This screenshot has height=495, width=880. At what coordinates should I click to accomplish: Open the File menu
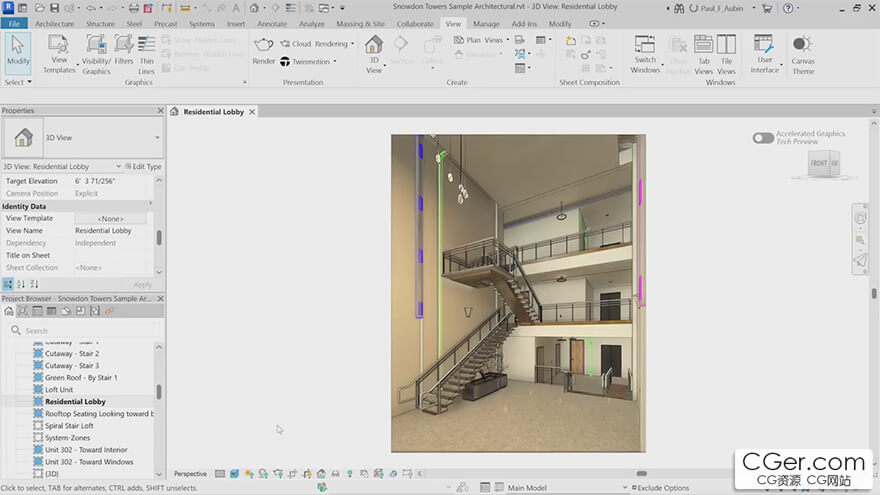pos(14,24)
